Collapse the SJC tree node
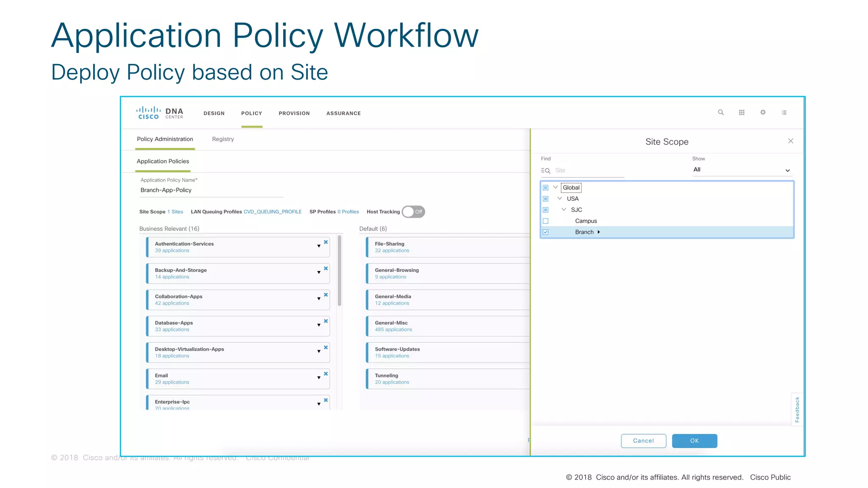The image size is (868, 488). [x=564, y=209]
